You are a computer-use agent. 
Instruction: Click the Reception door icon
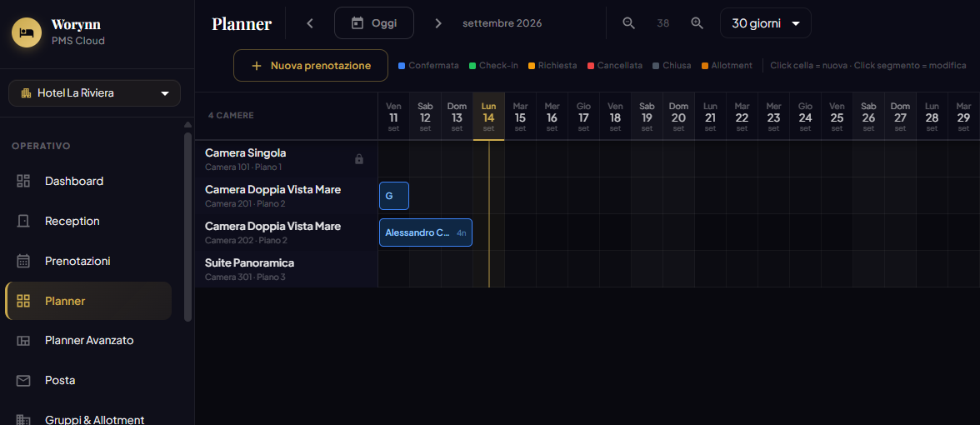[23, 222]
